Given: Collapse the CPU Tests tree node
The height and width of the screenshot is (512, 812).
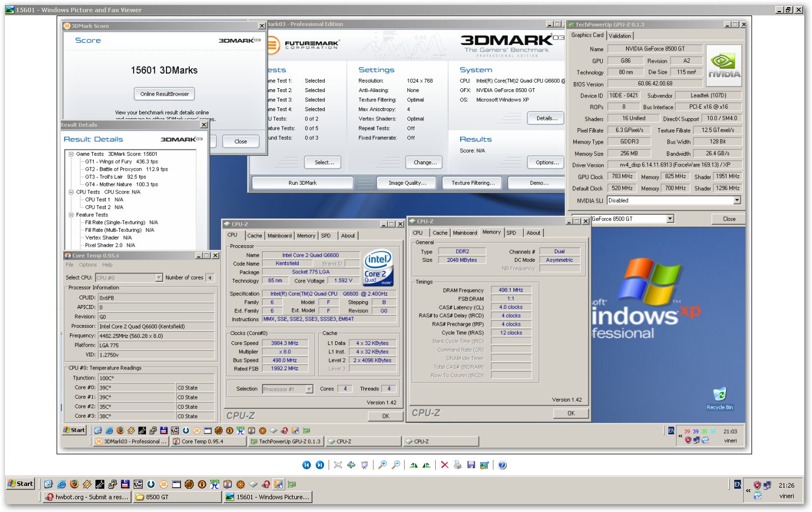Looking at the screenshot, I should (x=71, y=192).
